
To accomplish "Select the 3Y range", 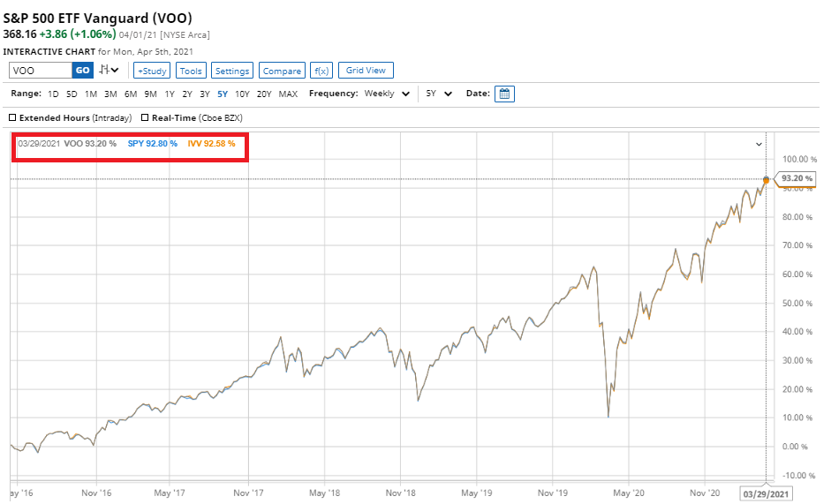I will pyautogui.click(x=205, y=94).
